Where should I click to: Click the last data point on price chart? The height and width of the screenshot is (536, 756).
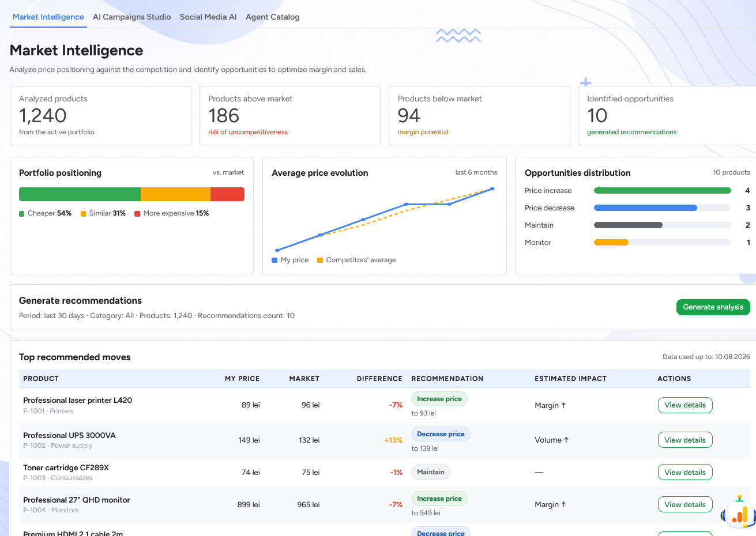pyautogui.click(x=492, y=189)
